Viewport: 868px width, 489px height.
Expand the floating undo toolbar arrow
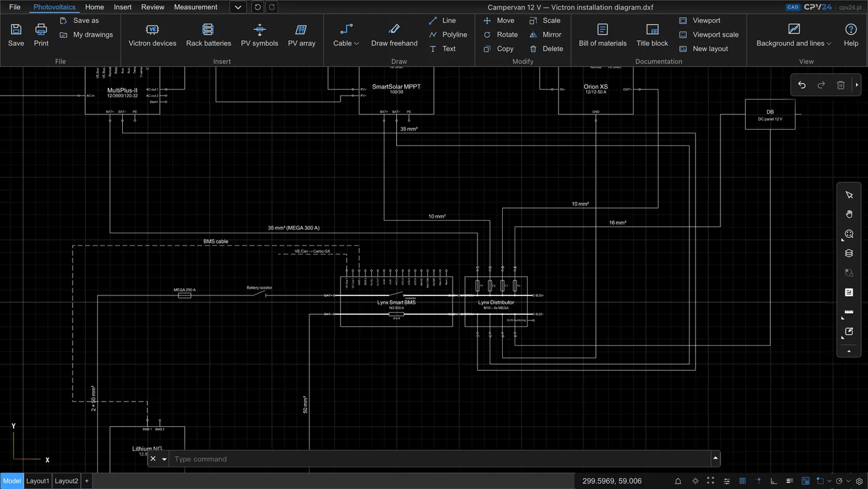pos(857,85)
